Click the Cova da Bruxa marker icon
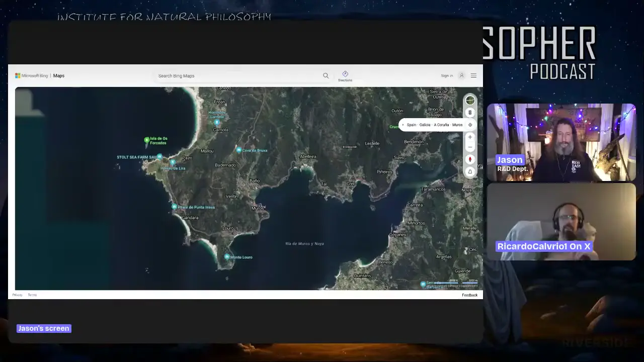644x362 pixels. pyautogui.click(x=239, y=150)
